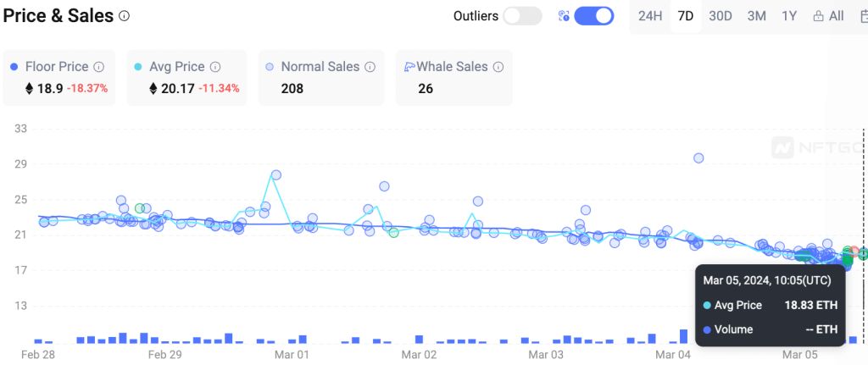Choose the 3M time range

[756, 16]
